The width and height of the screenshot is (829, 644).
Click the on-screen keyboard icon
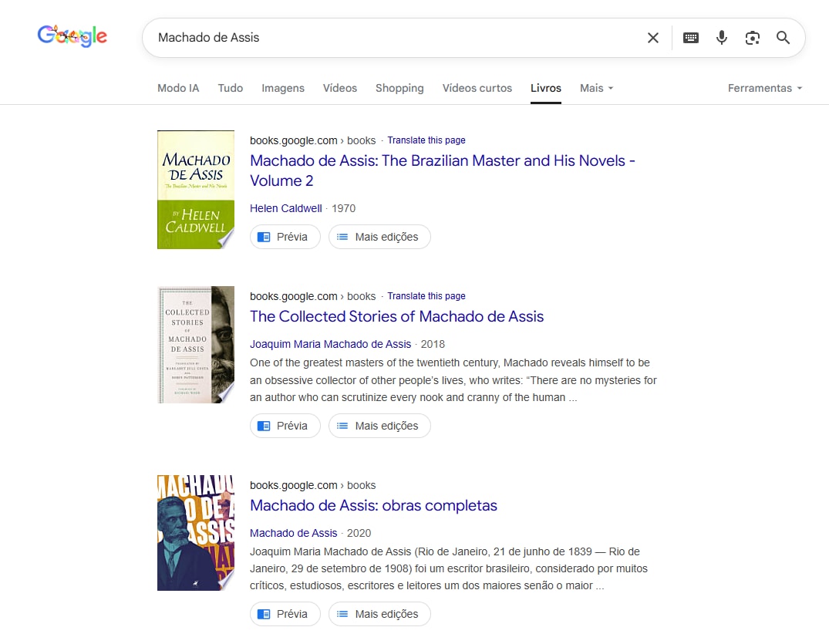click(x=690, y=37)
